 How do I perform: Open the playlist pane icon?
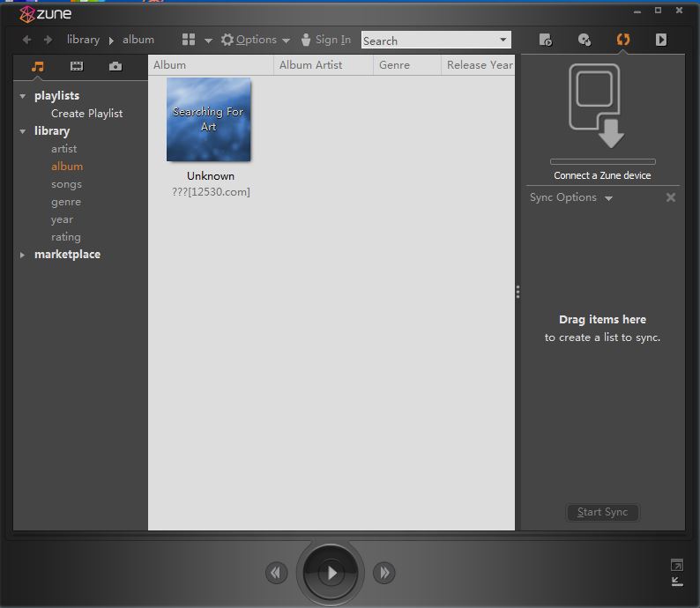(546, 40)
